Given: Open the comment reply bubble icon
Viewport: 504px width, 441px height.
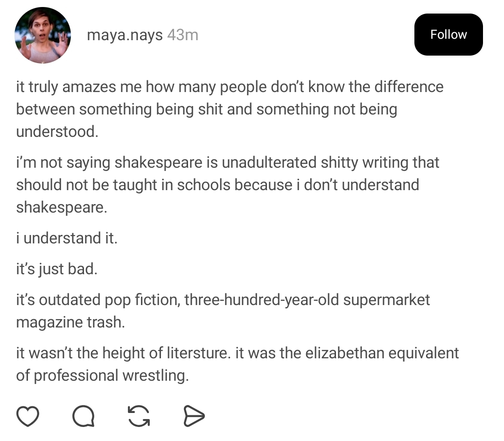Looking at the screenshot, I should pos(84,416).
